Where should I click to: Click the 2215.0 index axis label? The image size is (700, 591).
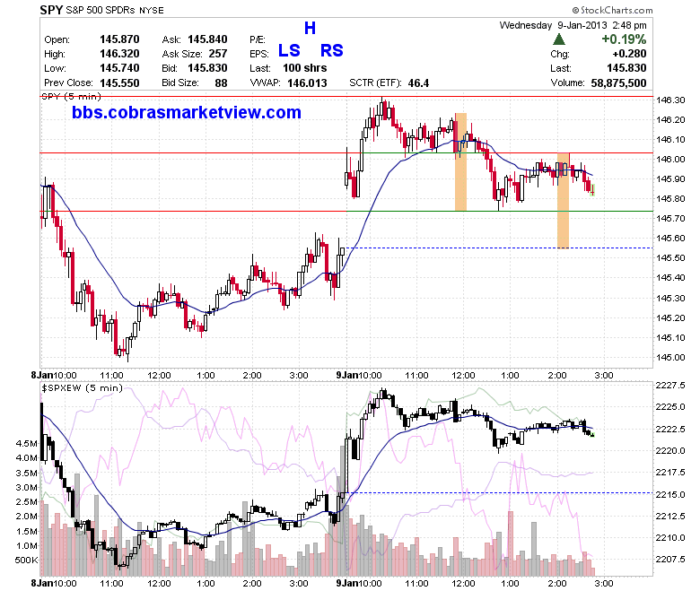click(x=670, y=495)
